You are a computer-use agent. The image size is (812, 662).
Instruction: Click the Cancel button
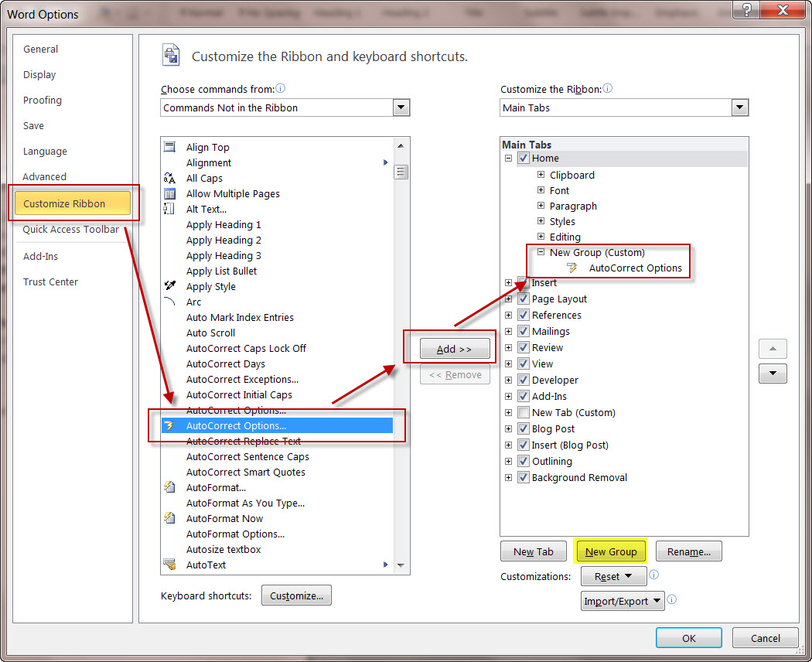tap(766, 638)
